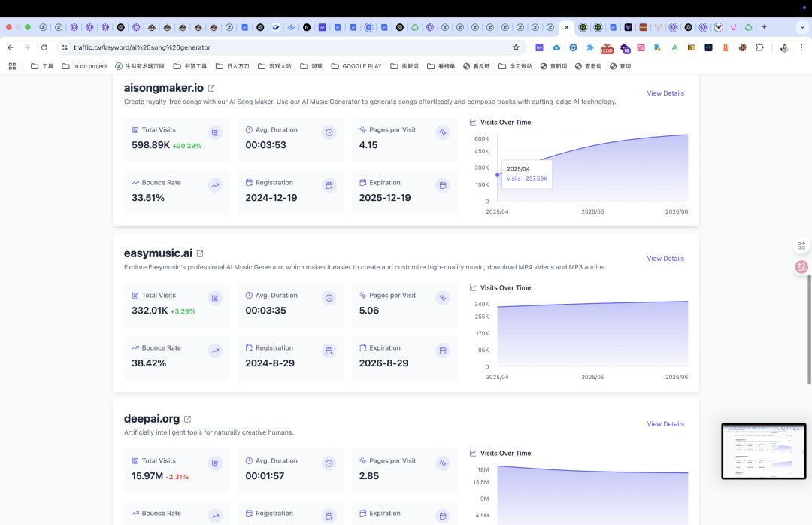Open the GOOGLE PLAY bookmarks folder
Viewport: 812px width, 525px height.
click(x=356, y=66)
